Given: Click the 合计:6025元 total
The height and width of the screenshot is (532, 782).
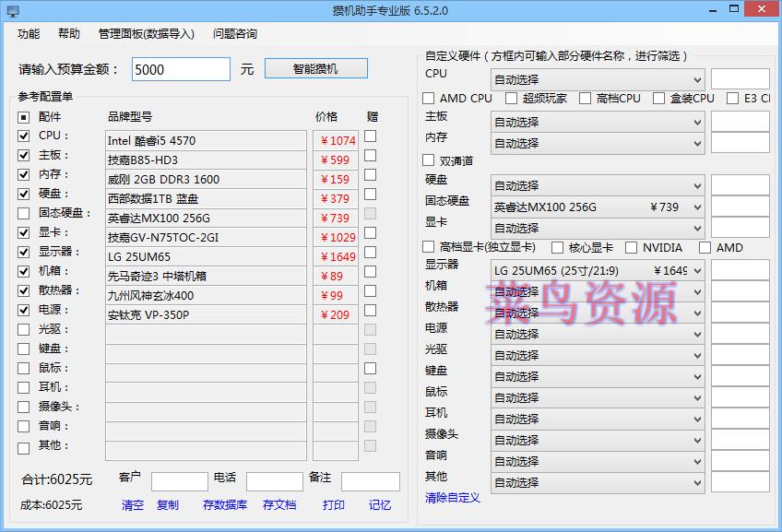Looking at the screenshot, I should click(x=57, y=479).
